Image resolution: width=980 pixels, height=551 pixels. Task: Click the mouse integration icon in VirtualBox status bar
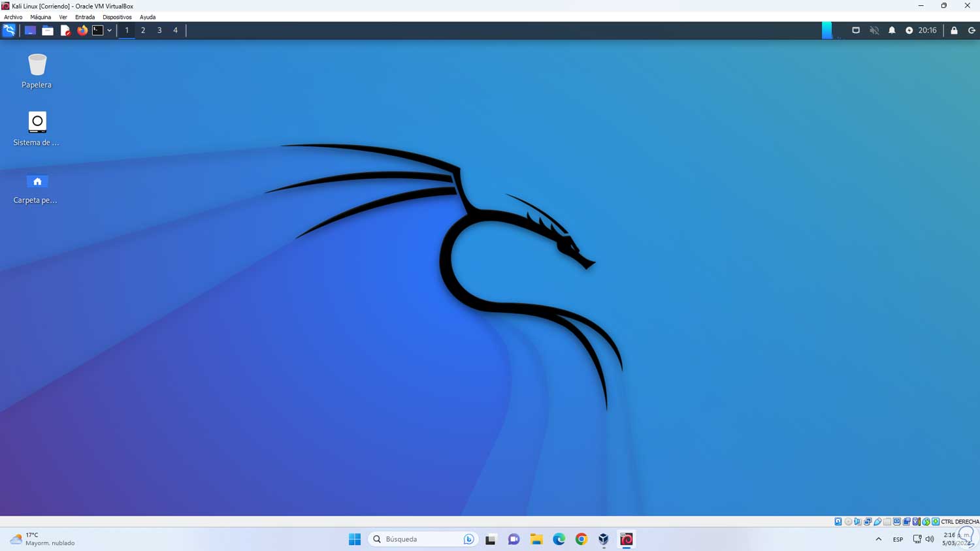click(x=926, y=522)
